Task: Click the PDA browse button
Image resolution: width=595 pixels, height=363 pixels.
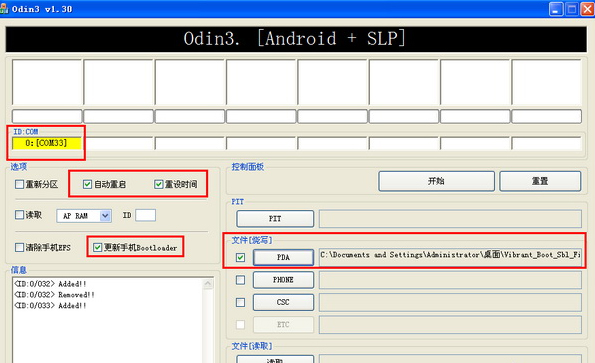Action: coord(283,258)
